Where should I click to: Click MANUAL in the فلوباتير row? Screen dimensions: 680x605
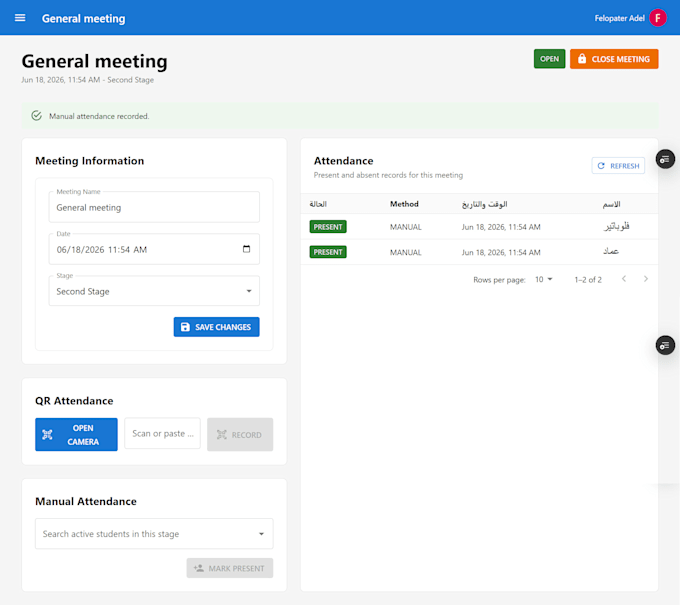pos(405,227)
